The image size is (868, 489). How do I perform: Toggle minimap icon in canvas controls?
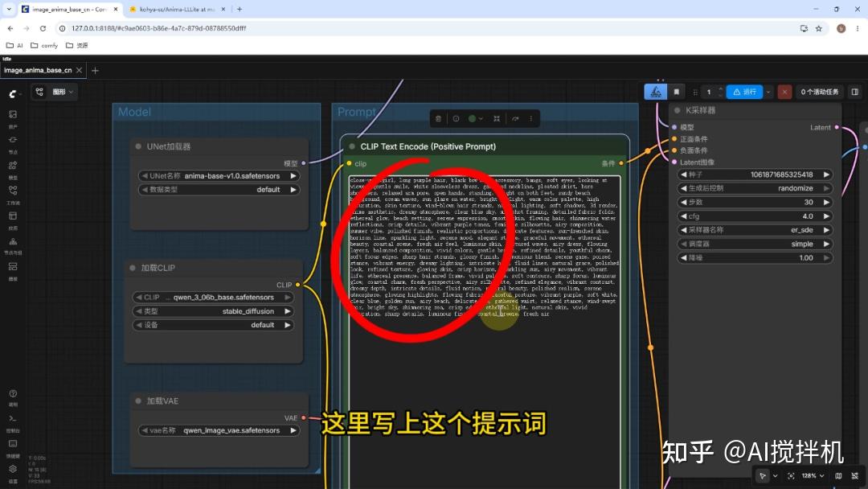[838, 475]
